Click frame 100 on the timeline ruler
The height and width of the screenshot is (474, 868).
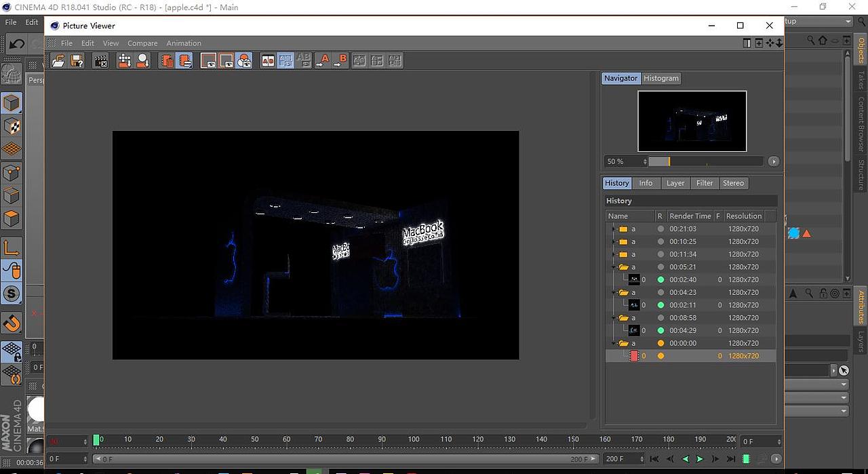pyautogui.click(x=414, y=439)
